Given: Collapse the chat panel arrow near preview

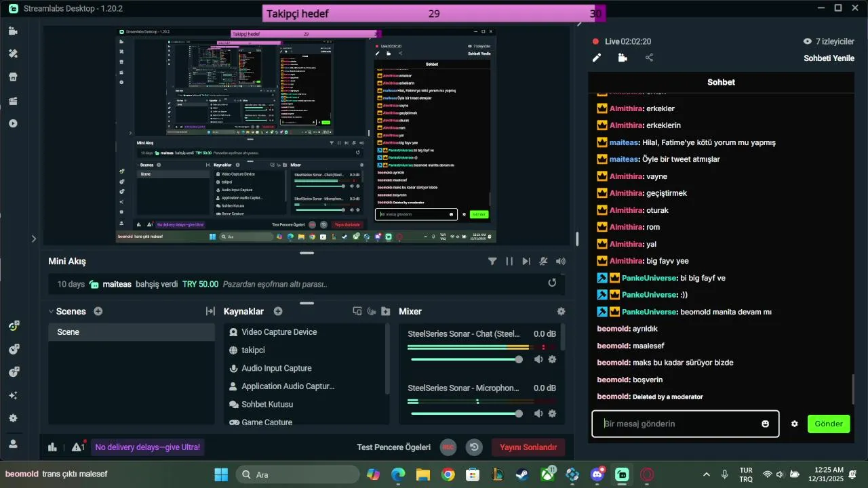Looking at the screenshot, I should pos(579,24).
